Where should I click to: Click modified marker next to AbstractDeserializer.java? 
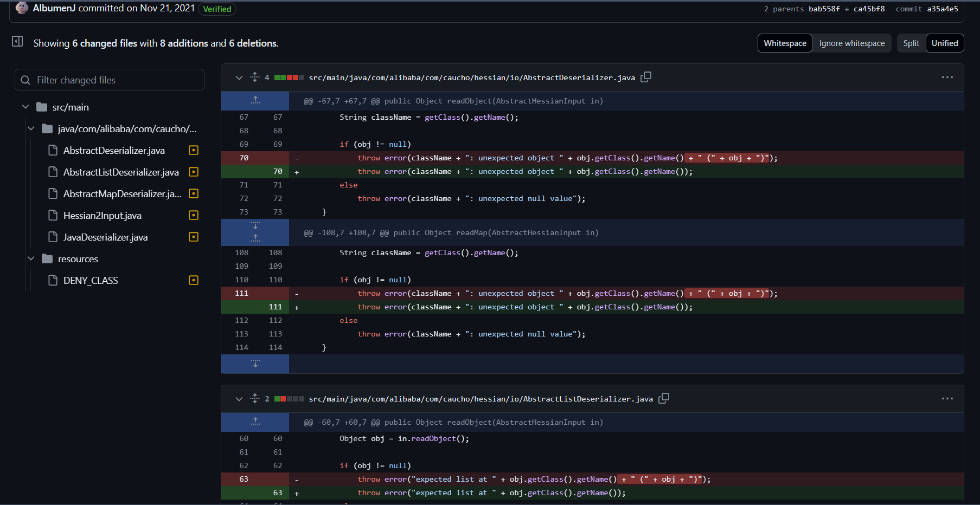point(194,150)
